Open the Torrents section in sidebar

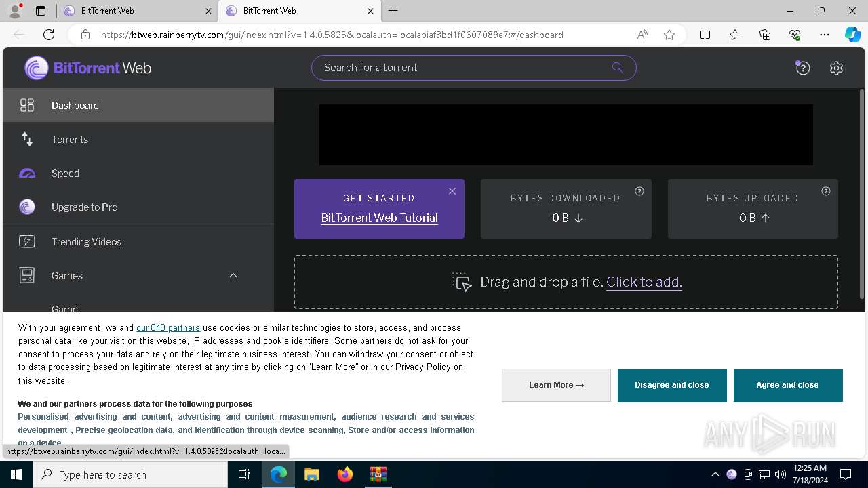[138, 139]
